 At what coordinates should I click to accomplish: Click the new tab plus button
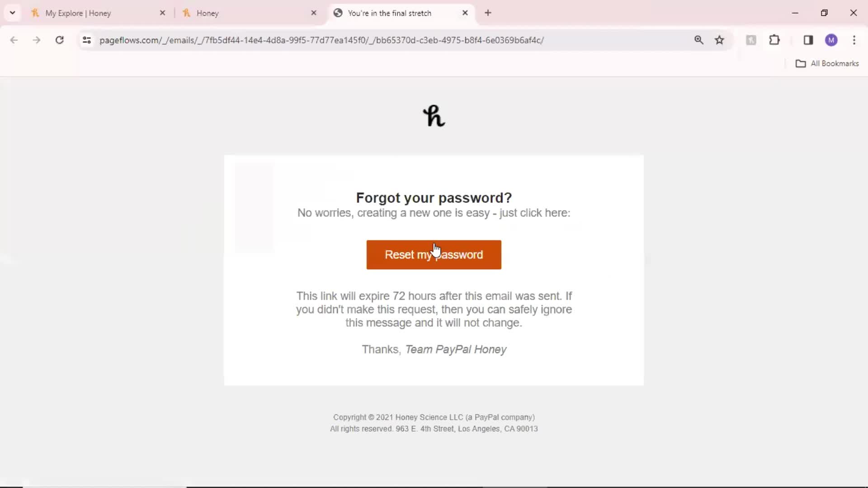[488, 13]
